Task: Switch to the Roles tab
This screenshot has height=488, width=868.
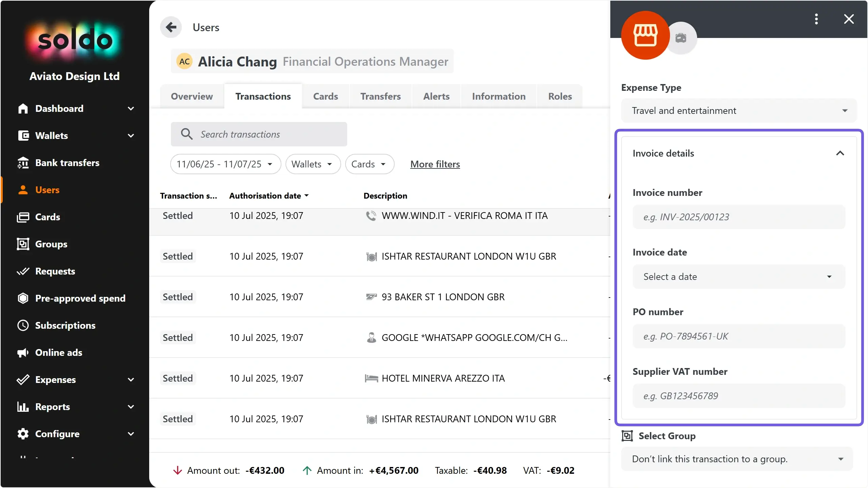Action: [x=560, y=96]
